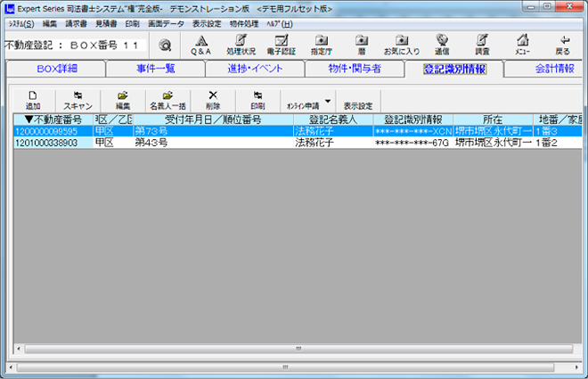Open 処理状況 from the top toolbar
Image resolution: width=588 pixels, height=379 pixels.
click(x=241, y=45)
